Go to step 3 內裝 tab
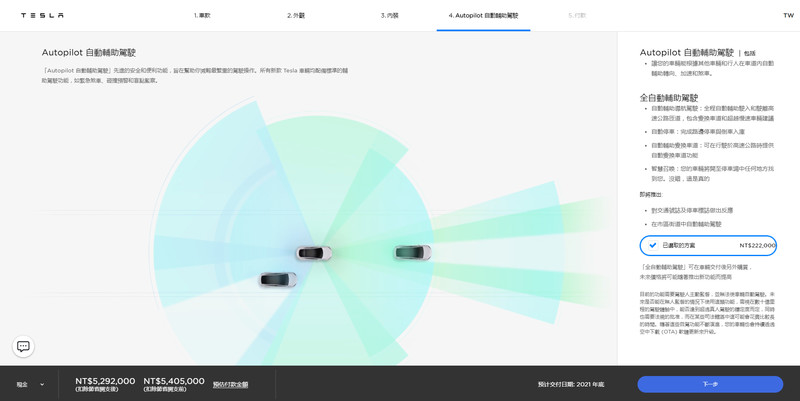This screenshot has width=800, height=401. (389, 15)
